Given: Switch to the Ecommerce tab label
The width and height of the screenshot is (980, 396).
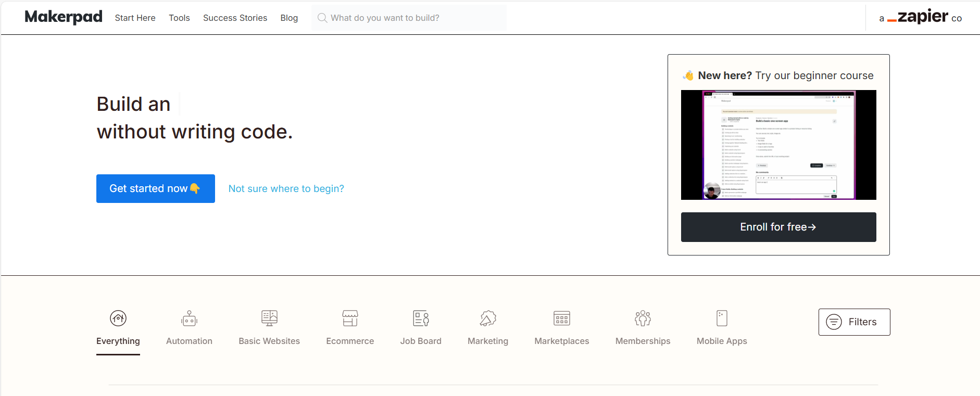Looking at the screenshot, I should tap(350, 341).
